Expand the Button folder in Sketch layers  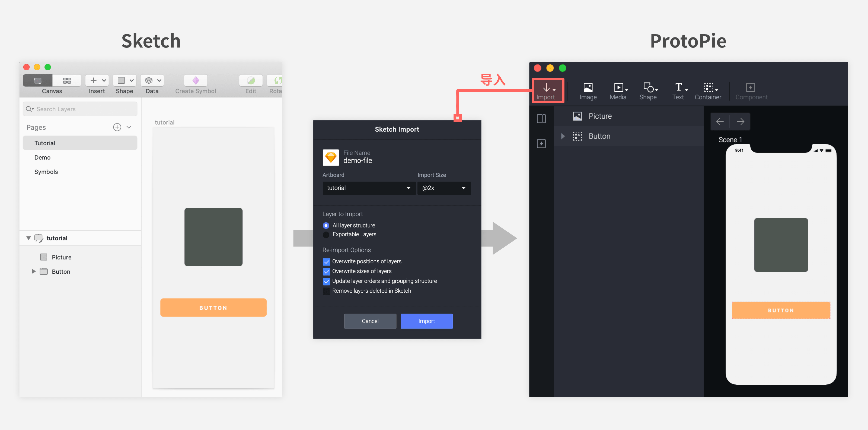tap(33, 271)
